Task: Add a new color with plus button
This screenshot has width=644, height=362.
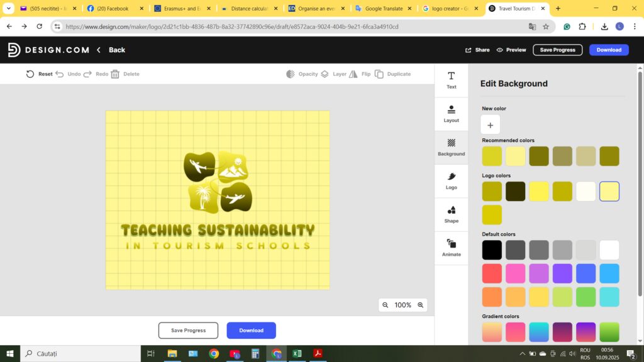Action: (x=491, y=124)
